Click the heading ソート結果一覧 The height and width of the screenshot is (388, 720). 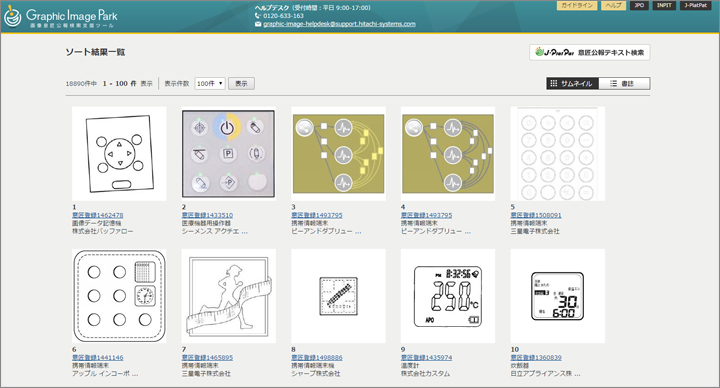(x=95, y=52)
